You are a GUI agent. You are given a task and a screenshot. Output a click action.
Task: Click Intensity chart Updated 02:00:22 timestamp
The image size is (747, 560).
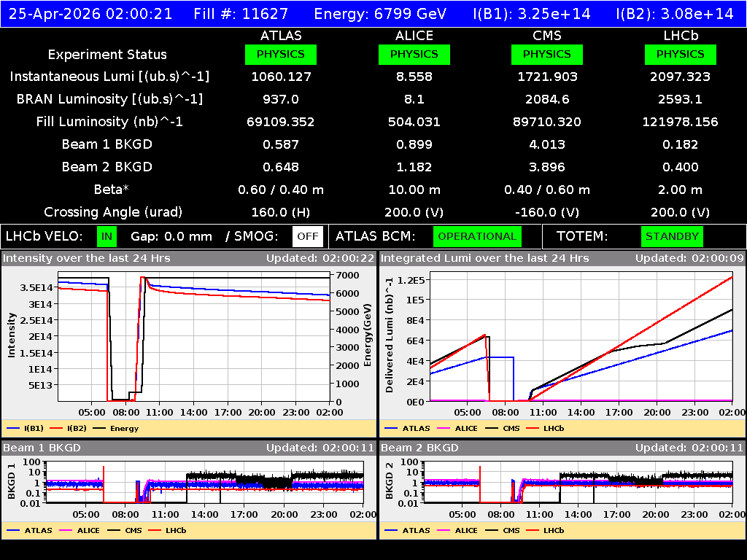(x=320, y=258)
